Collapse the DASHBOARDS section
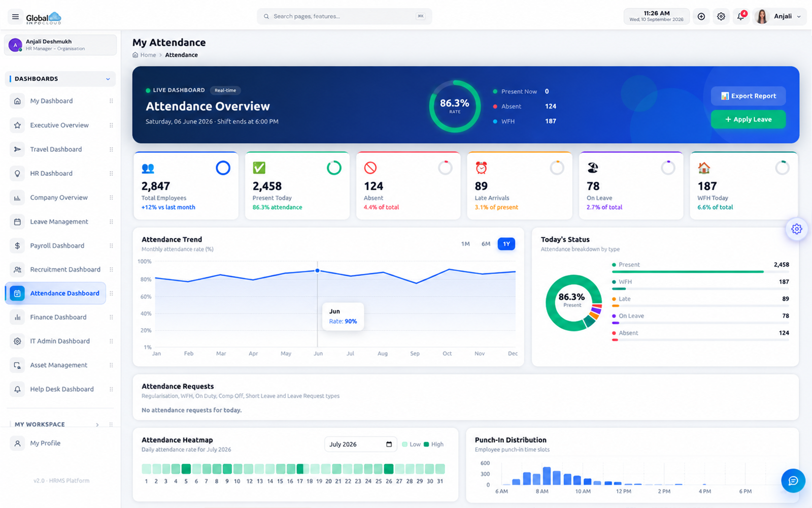 (60, 79)
